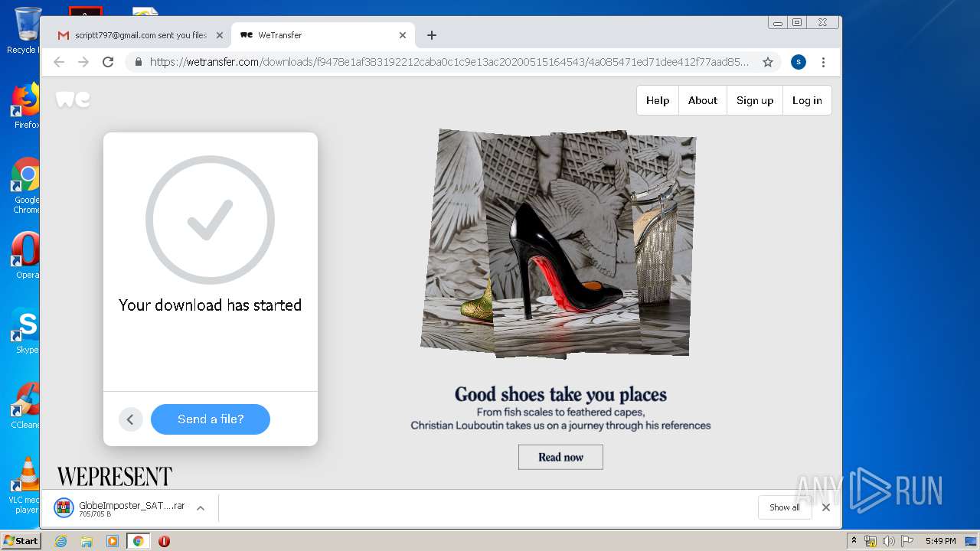Open Windows Media Player taskbar icon
Viewport: 980px width, 551px height.
click(x=113, y=541)
